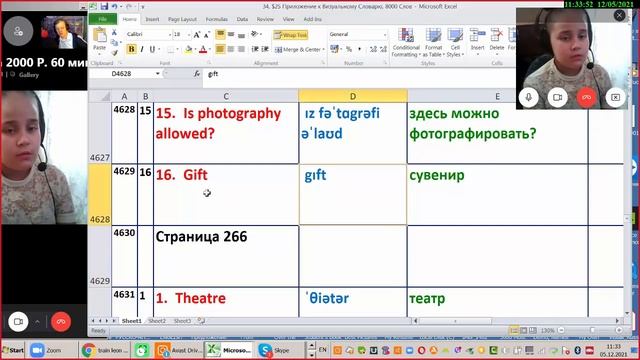Click the Undo arrow in title bar
Image resolution: width=640 pixels, height=360 pixels.
pos(115,6)
